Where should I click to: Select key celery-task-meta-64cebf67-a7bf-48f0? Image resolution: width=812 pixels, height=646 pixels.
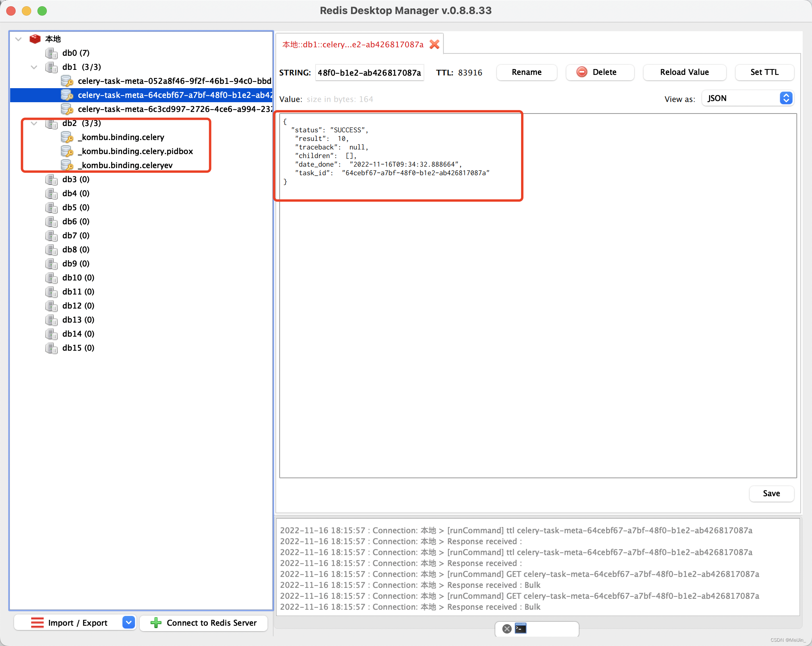pos(175,95)
